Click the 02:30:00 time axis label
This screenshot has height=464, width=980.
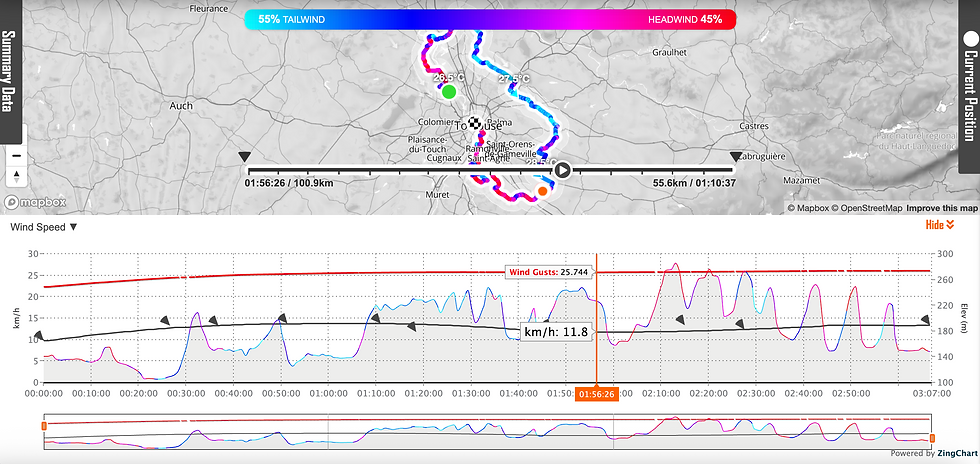[x=754, y=395]
